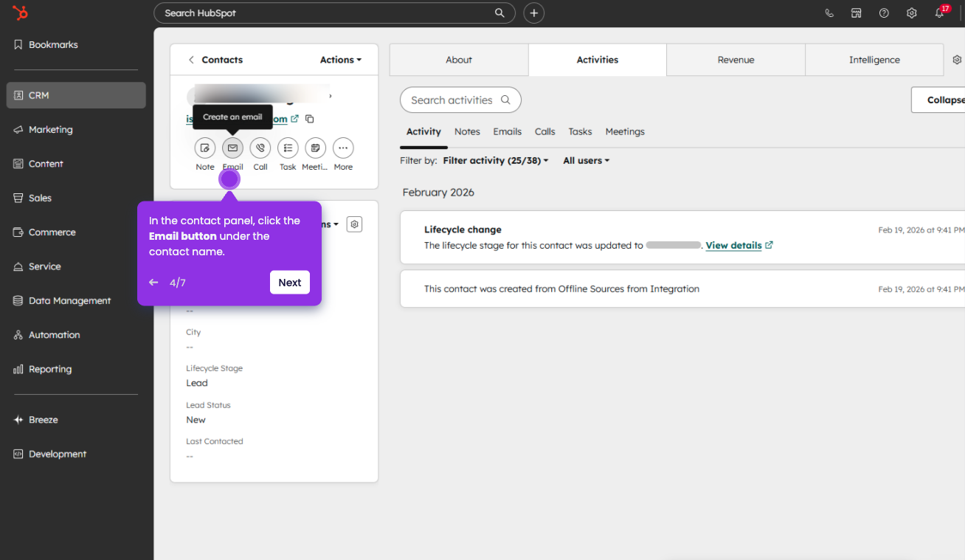The width and height of the screenshot is (965, 560).
Task: Switch to the About tab
Action: coord(459,60)
